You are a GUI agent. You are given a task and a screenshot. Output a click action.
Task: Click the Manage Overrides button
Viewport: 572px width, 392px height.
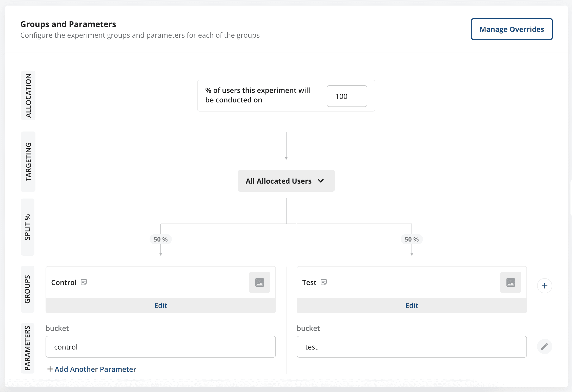(512, 29)
